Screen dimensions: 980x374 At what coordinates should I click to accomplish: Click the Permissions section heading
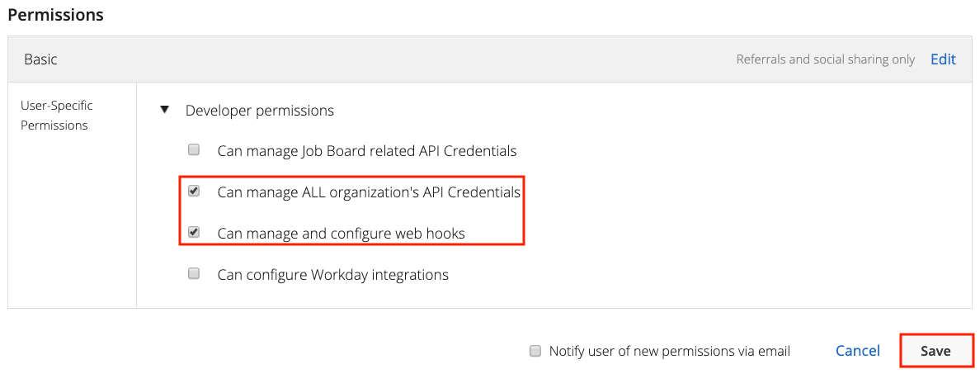coord(55,15)
